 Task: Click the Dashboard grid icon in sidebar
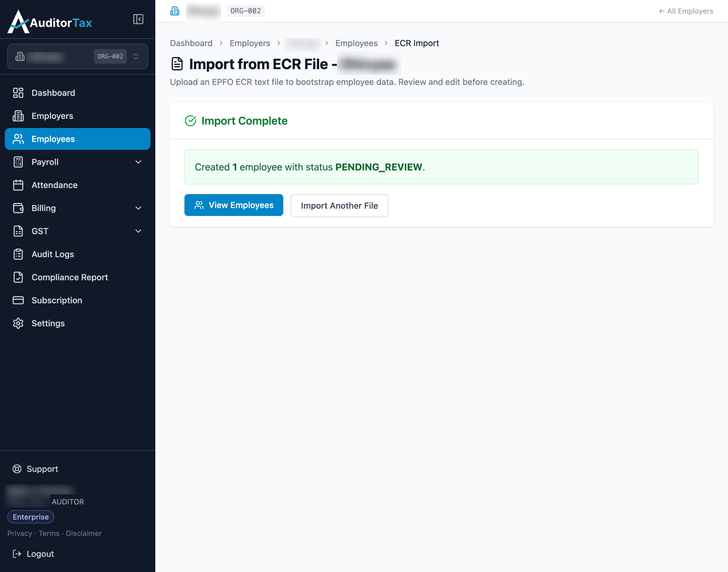pos(18,93)
